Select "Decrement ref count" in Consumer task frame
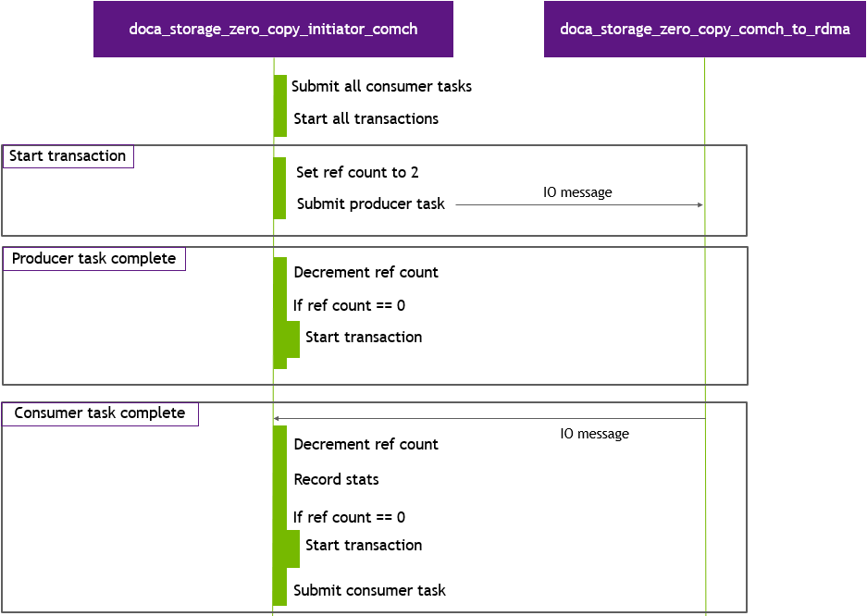Viewport: 867px width, 616px height. click(x=365, y=444)
